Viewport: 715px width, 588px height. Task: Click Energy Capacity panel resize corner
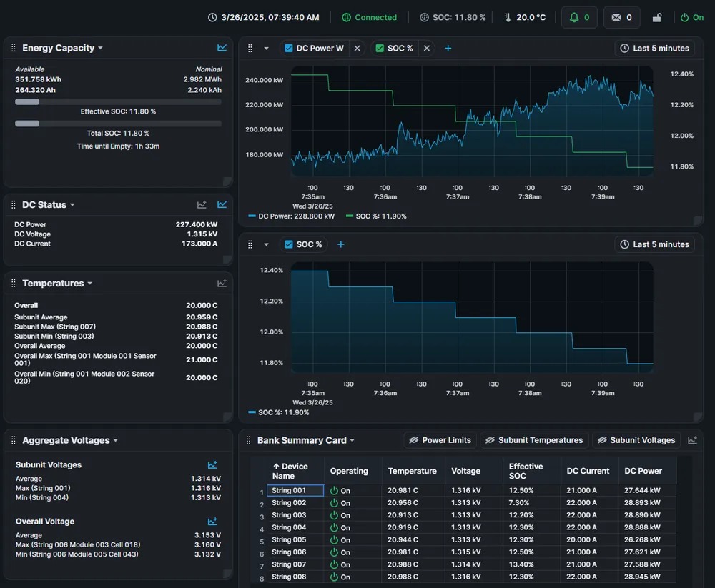click(227, 181)
